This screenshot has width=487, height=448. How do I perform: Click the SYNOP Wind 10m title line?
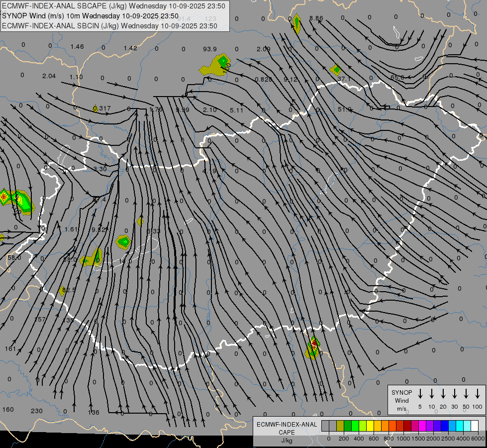(x=90, y=16)
